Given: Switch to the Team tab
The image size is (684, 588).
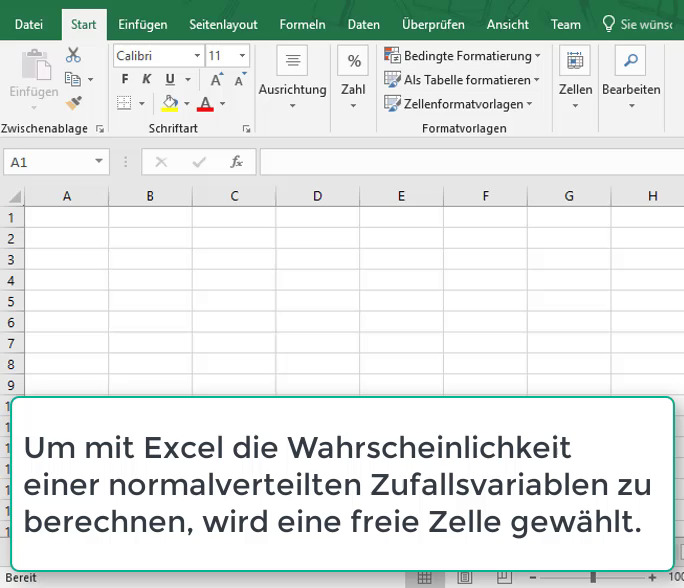Looking at the screenshot, I should pos(565,24).
